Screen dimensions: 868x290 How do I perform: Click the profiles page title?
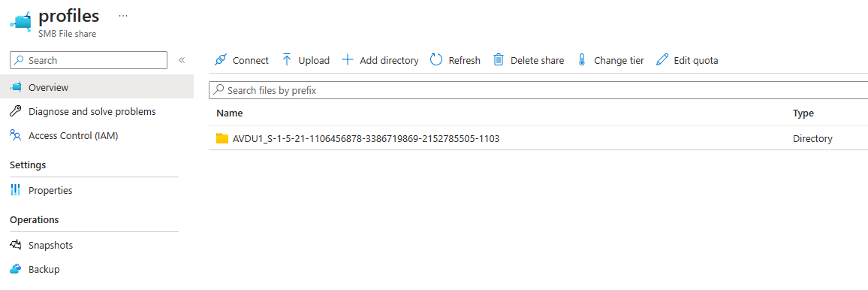[68, 16]
